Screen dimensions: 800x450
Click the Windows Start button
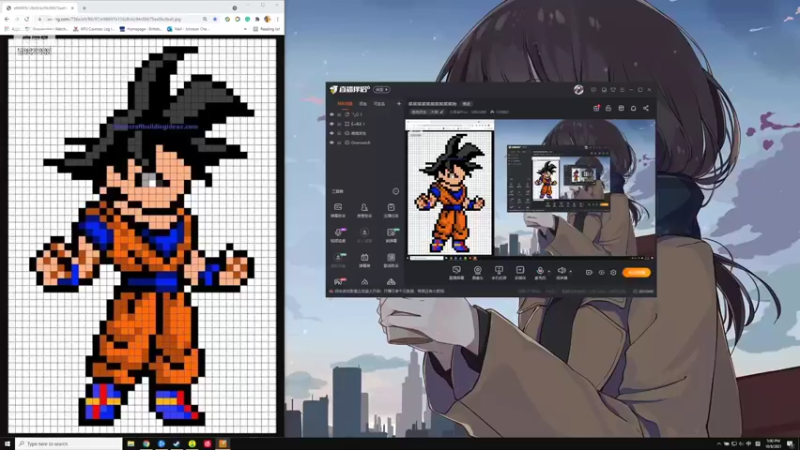pyautogui.click(x=7, y=444)
